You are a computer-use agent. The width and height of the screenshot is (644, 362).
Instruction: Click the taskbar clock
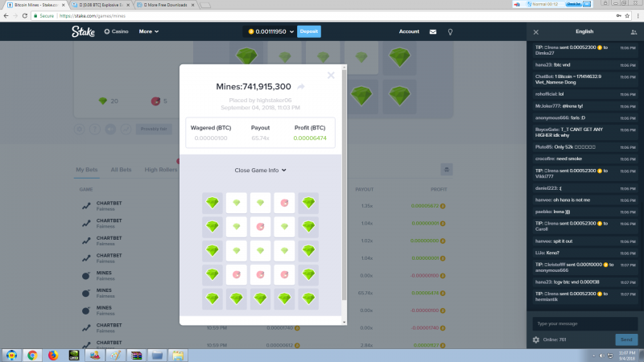pyautogui.click(x=627, y=356)
